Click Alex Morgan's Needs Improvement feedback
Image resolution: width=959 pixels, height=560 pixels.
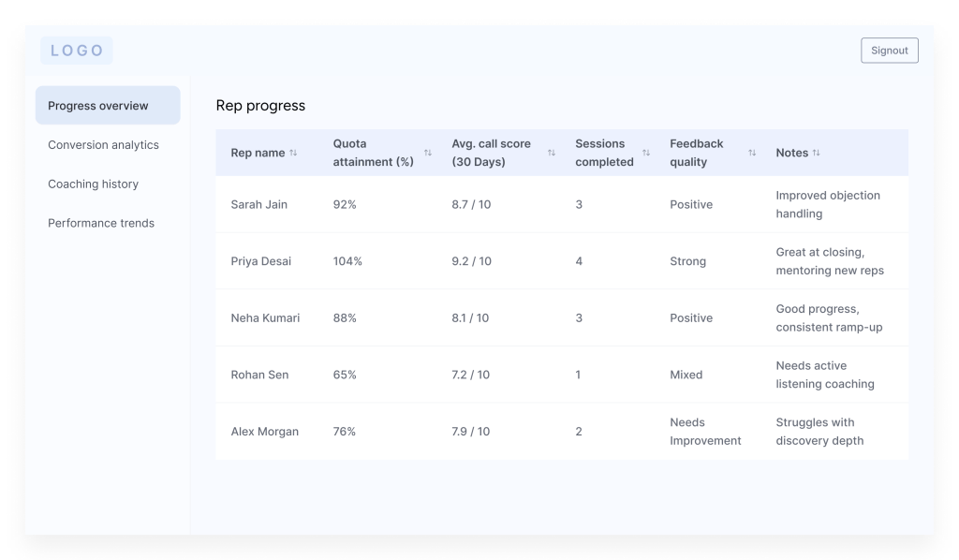[x=705, y=432]
